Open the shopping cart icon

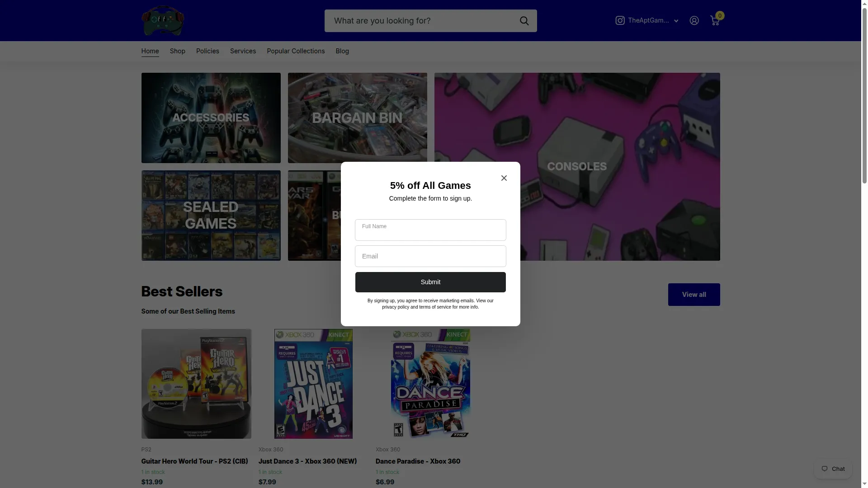click(715, 20)
